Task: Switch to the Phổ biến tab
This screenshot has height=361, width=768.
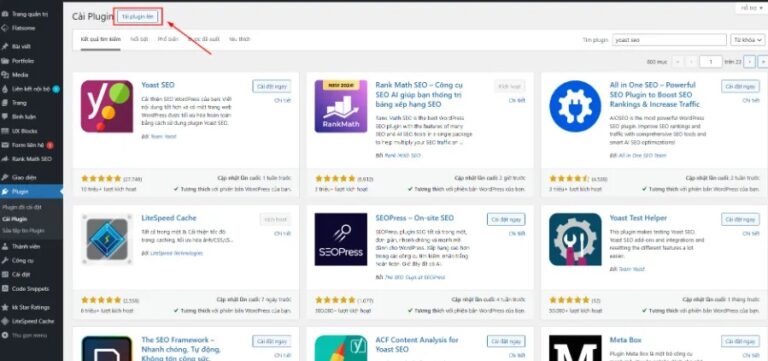Action: (x=168, y=39)
